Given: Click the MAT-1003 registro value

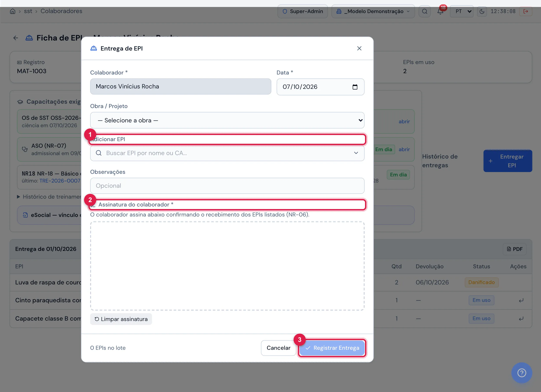Looking at the screenshot, I should 32,71.
